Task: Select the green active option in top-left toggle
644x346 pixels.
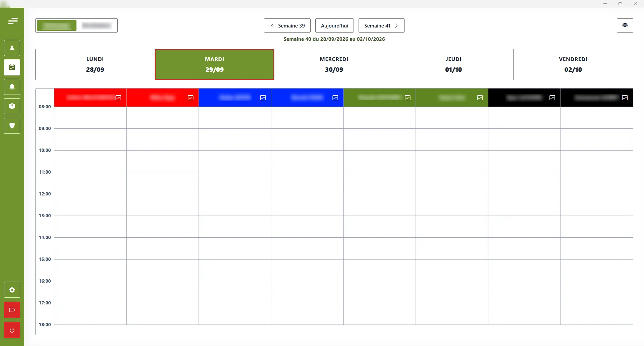Action: click(57, 25)
